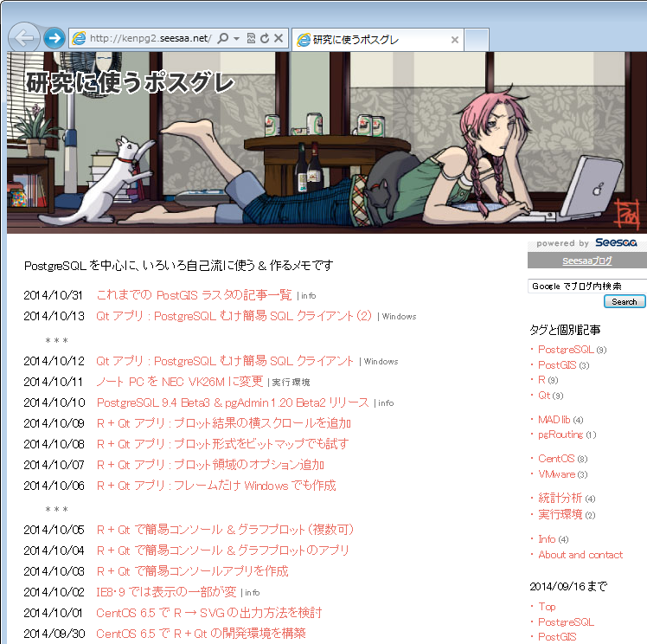Open プロット領域のオプション追加 post

[x=210, y=465]
